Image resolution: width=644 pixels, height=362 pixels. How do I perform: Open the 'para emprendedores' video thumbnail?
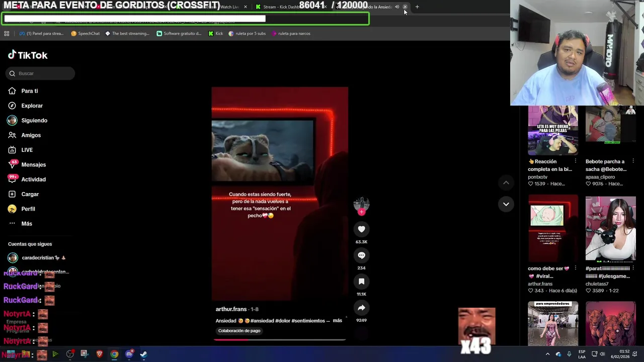point(553,323)
